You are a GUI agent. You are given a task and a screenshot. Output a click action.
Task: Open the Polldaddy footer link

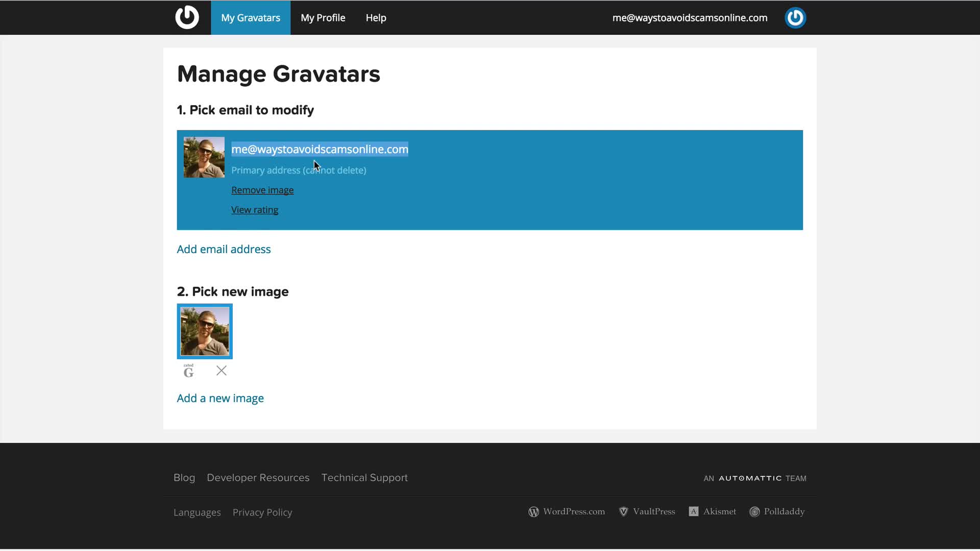click(784, 511)
